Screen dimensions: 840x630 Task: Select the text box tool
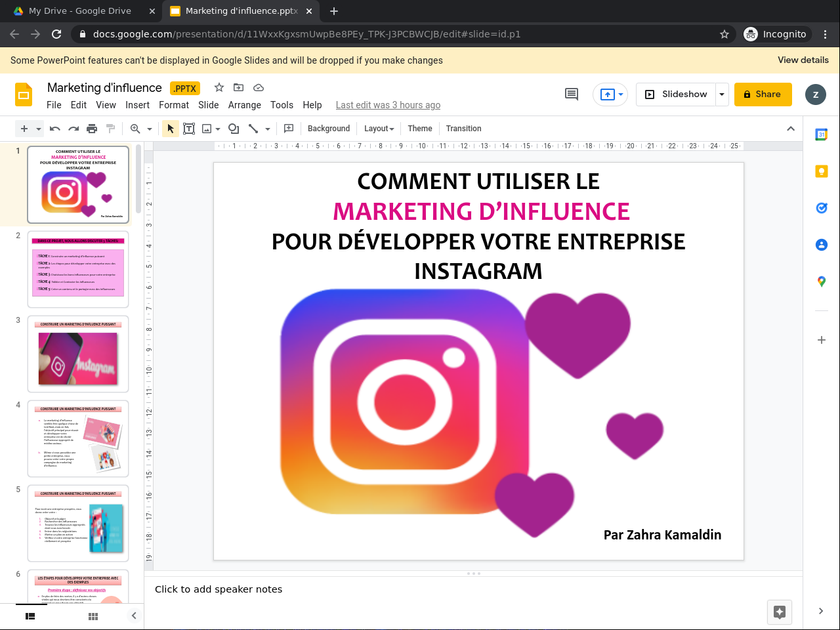[x=189, y=129]
